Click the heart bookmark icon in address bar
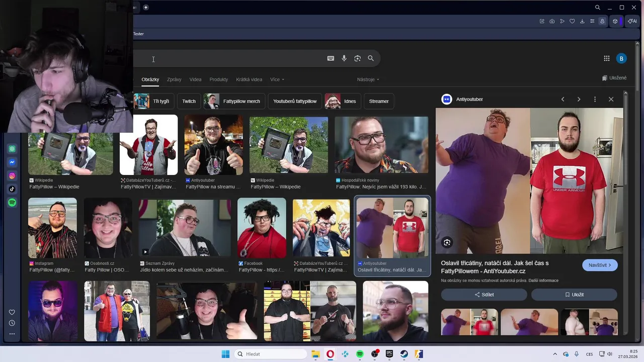 (x=572, y=21)
